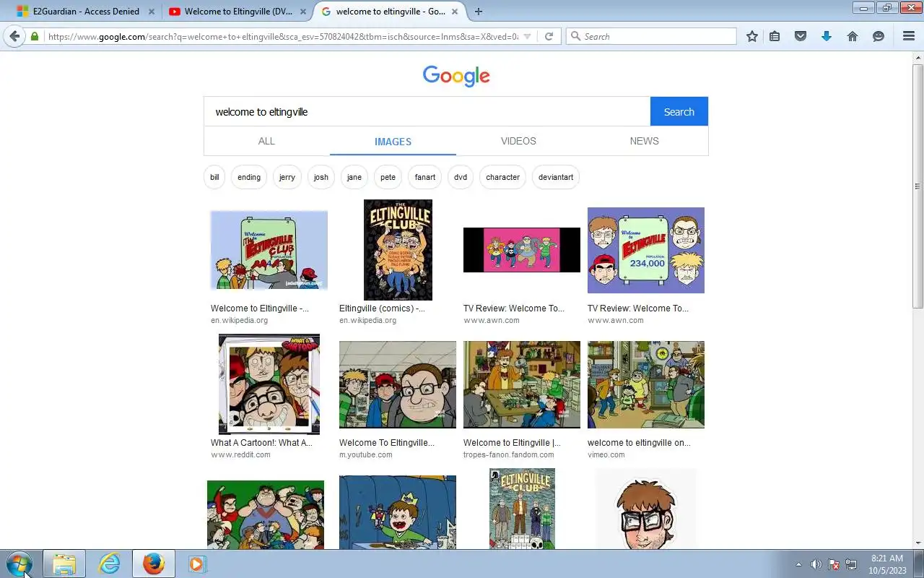Open File Explorer from the taskbar

tap(64, 564)
